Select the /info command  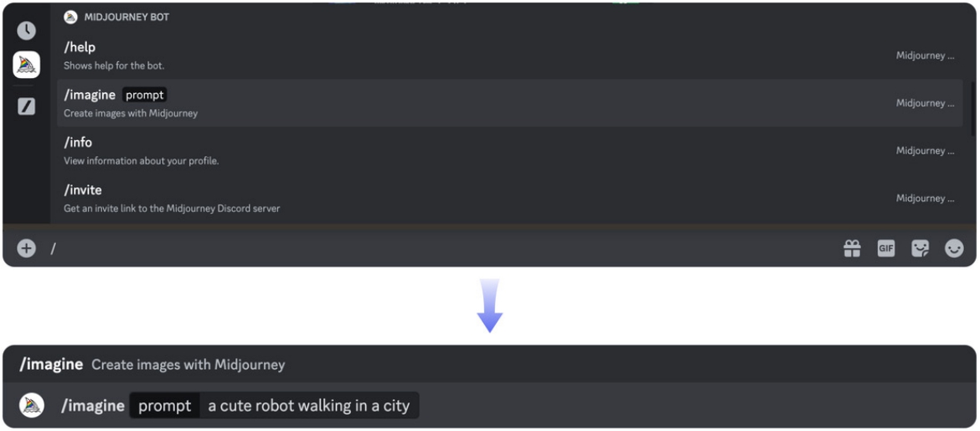[509, 151]
